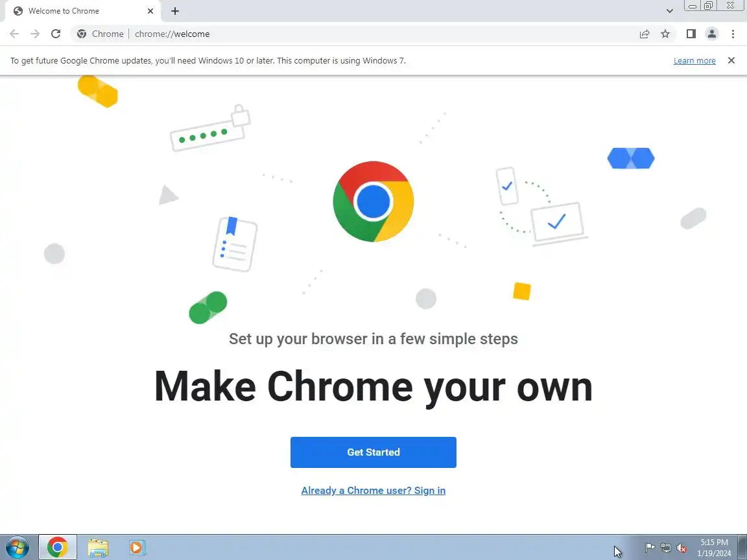Open the share this page icon
This screenshot has width=747, height=560.
tap(645, 34)
